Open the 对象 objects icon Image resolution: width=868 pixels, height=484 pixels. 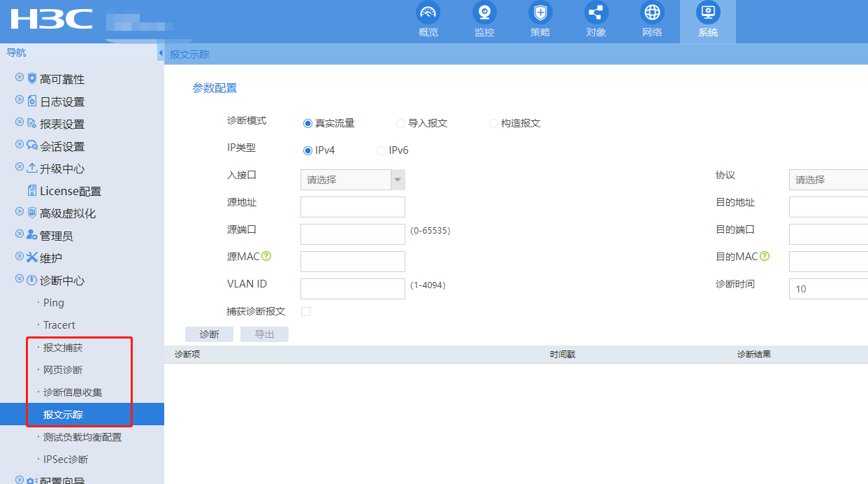(x=596, y=13)
